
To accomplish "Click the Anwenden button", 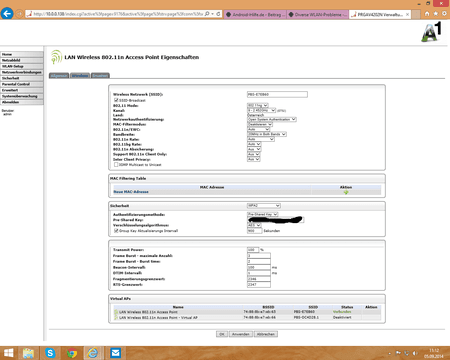I will 241,334.
